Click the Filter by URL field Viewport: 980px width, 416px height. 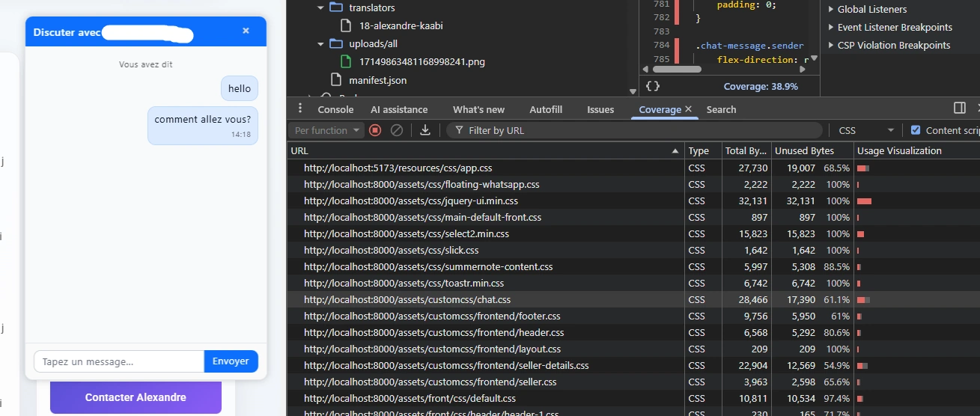636,130
